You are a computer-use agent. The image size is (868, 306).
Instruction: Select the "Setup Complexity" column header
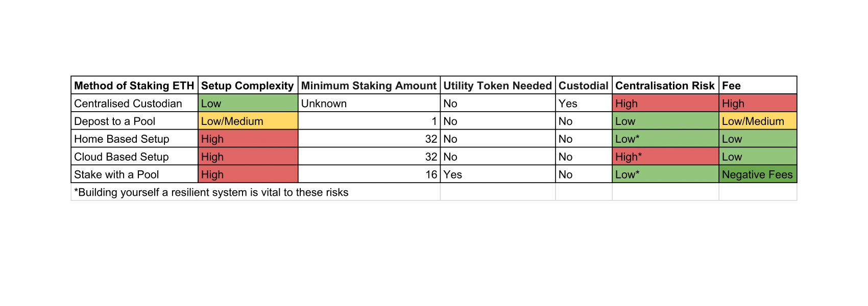click(x=248, y=86)
